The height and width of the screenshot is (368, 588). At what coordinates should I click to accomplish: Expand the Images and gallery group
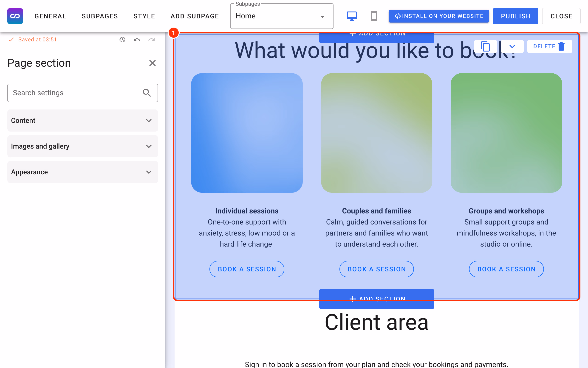click(x=83, y=146)
